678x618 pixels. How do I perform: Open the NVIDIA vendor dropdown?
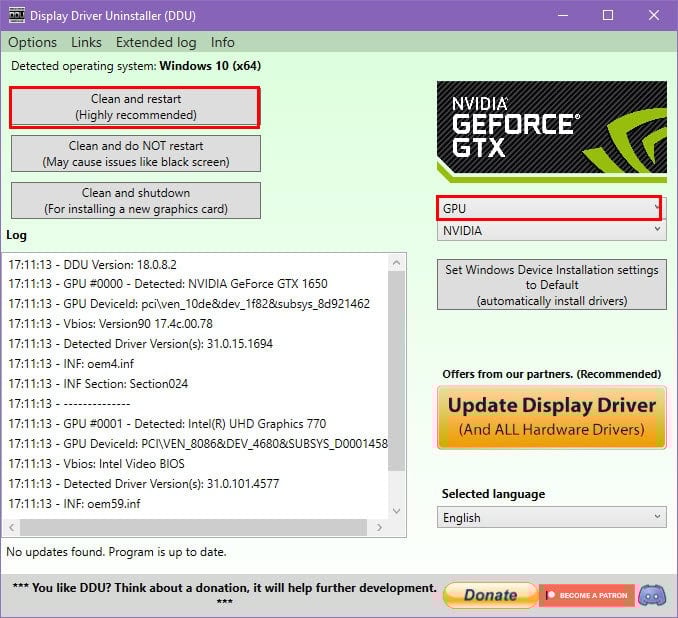pos(552,231)
